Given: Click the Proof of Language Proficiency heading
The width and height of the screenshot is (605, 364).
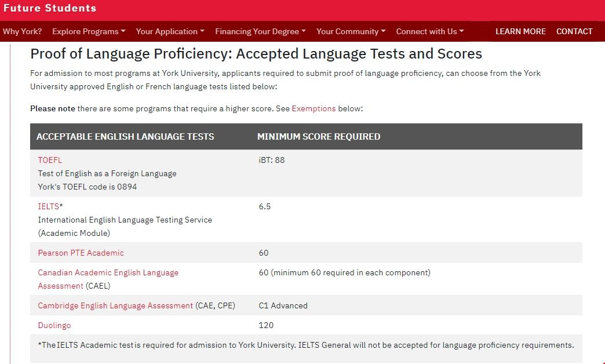Looking at the screenshot, I should click(x=256, y=54).
